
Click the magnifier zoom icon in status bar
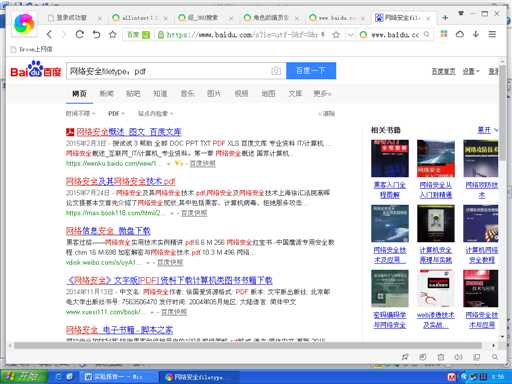tap(495, 357)
